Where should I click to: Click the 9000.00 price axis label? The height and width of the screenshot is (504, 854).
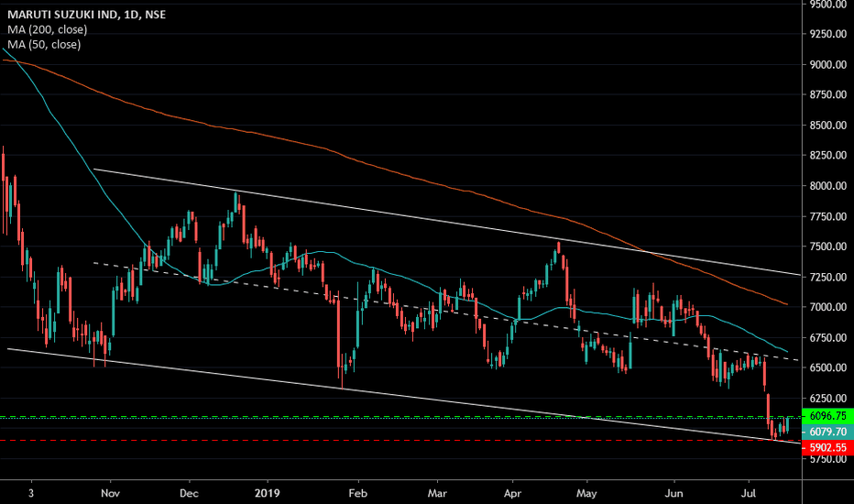827,65
